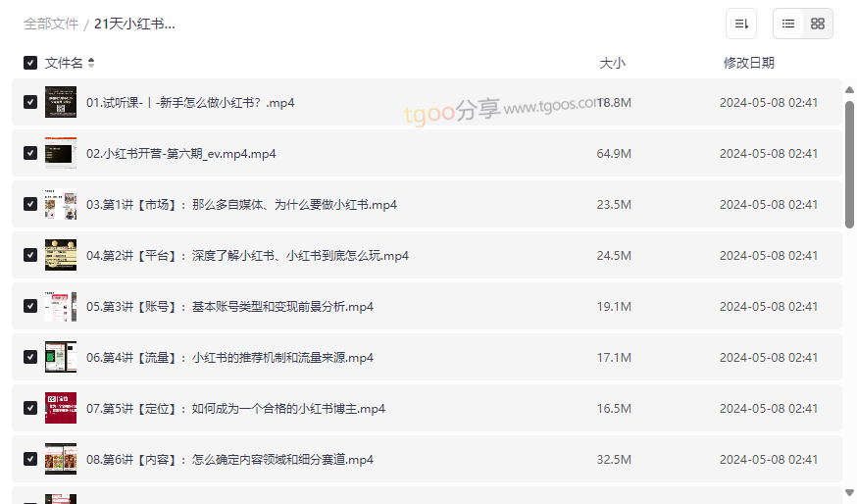
Task: Select the 24.5M size value
Action: pos(614,256)
